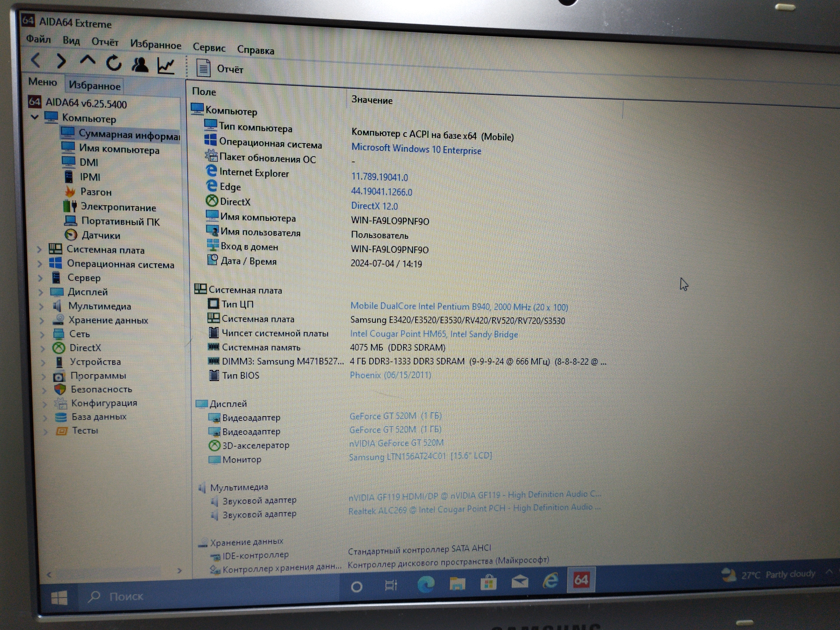Go up one level with Up arrow
Viewport: 840px width, 630px height.
pyautogui.click(x=87, y=61)
